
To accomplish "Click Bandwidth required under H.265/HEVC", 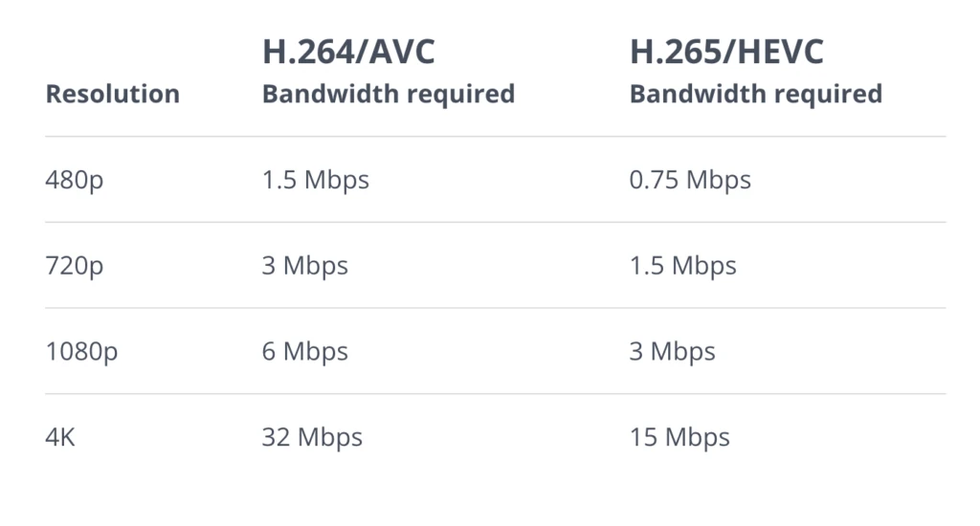I will tap(755, 94).
